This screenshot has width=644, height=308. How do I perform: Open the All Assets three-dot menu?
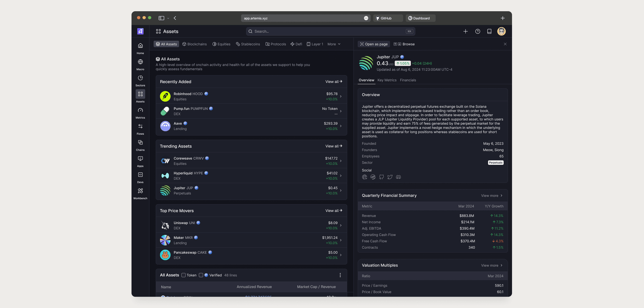coord(340,275)
